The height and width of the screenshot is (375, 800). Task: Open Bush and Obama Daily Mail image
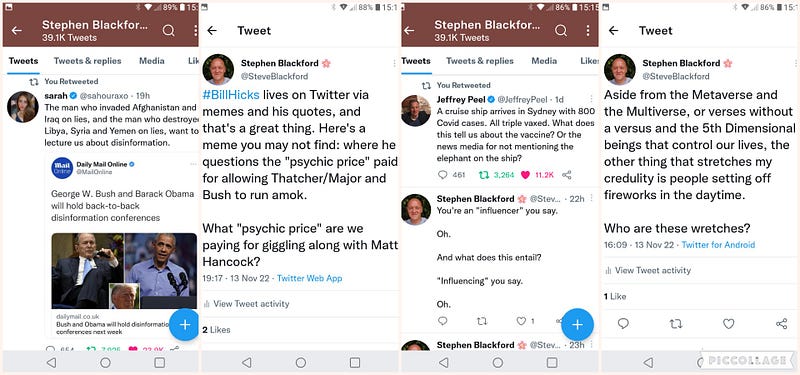pos(124,271)
